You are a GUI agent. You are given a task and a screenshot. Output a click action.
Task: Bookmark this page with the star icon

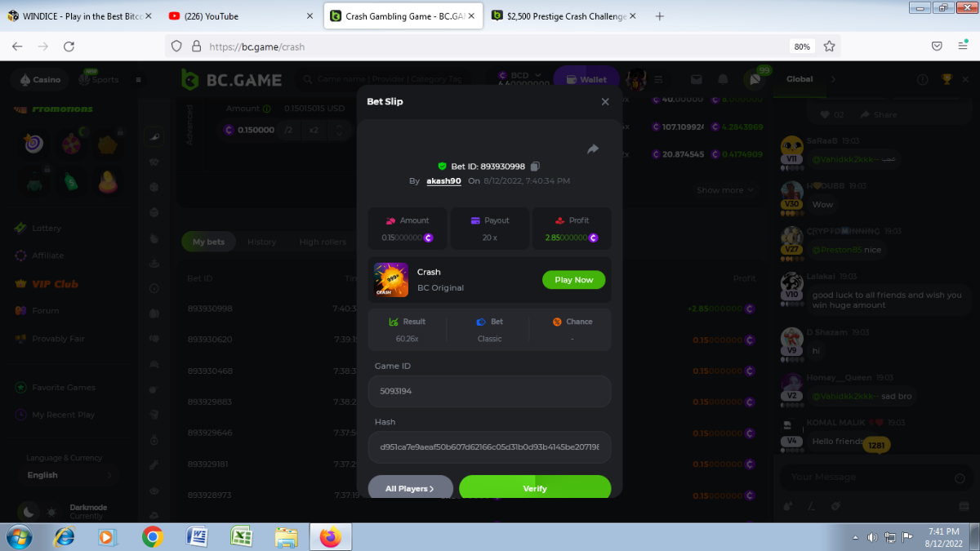click(x=829, y=47)
